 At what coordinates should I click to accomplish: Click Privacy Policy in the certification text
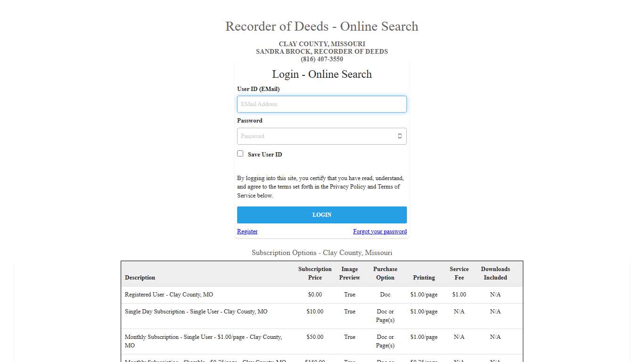click(347, 187)
